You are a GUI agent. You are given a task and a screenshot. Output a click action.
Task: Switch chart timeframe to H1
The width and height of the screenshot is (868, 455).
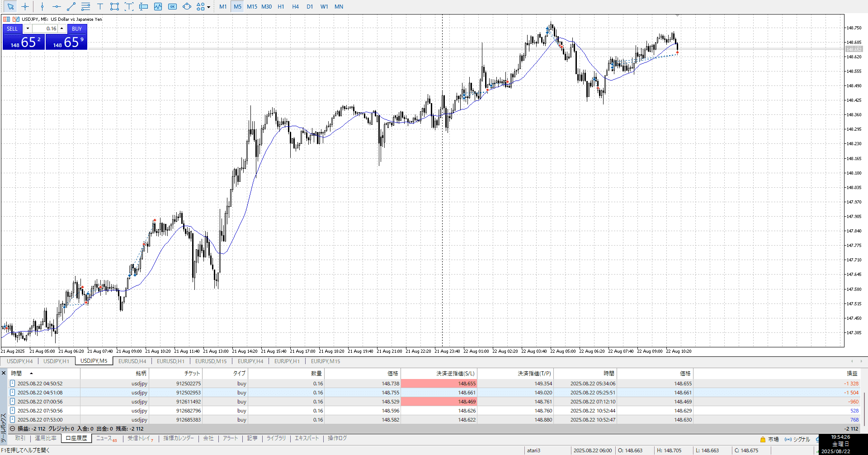coord(281,7)
